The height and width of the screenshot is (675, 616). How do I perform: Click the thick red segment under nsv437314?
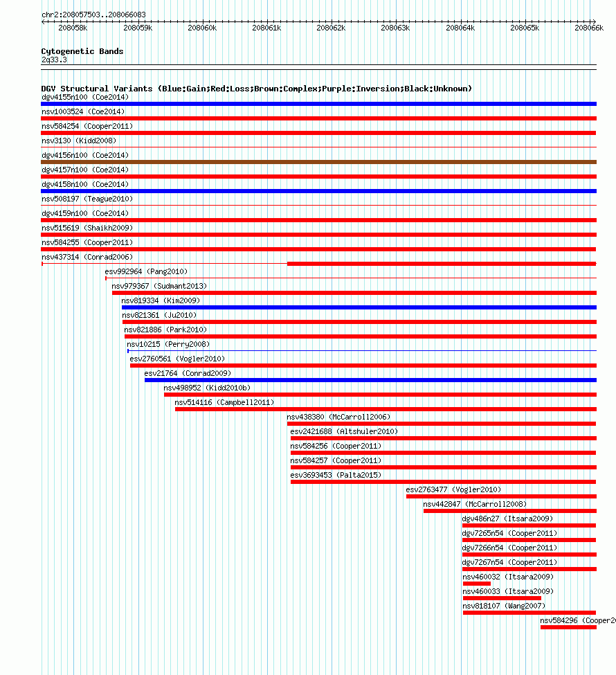442,264
